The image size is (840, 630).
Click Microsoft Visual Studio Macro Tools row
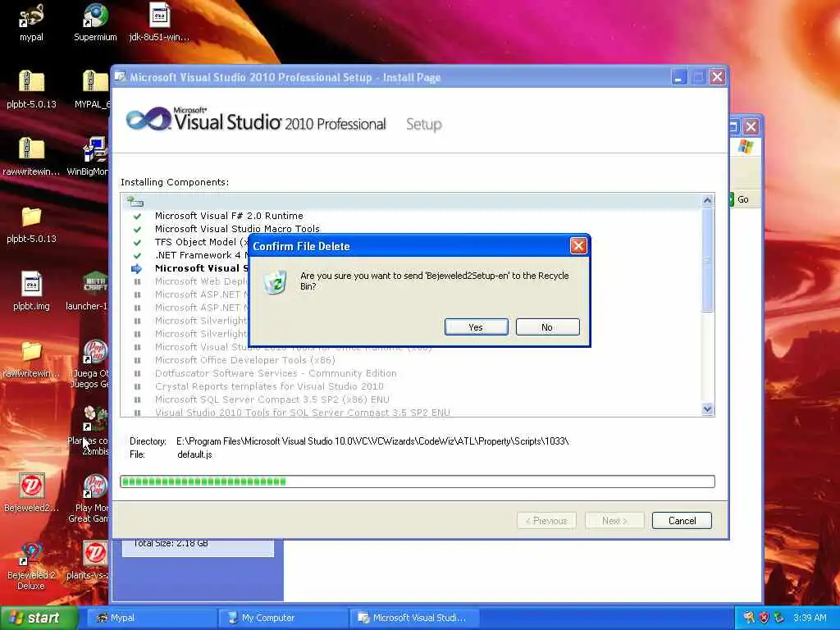coord(237,229)
